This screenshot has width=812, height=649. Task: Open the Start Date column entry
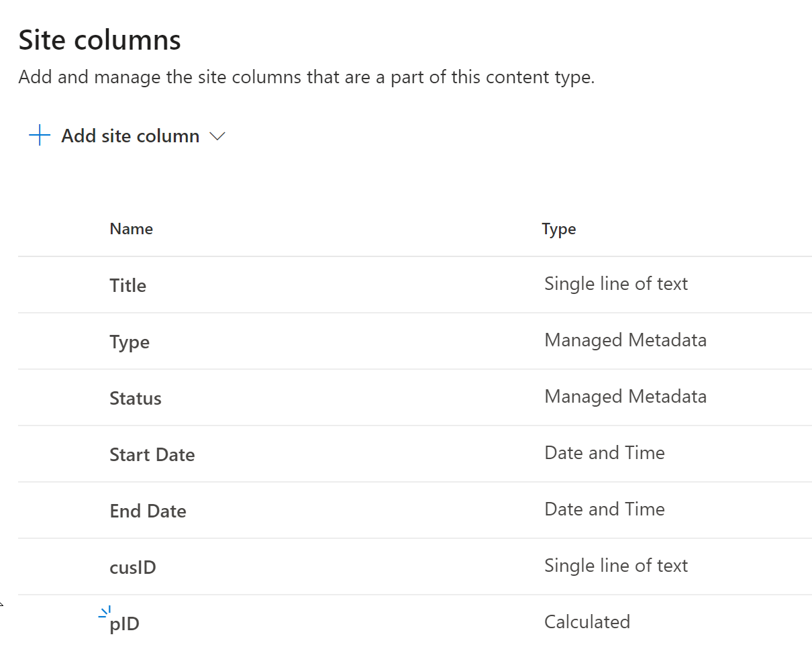pyautogui.click(x=152, y=454)
